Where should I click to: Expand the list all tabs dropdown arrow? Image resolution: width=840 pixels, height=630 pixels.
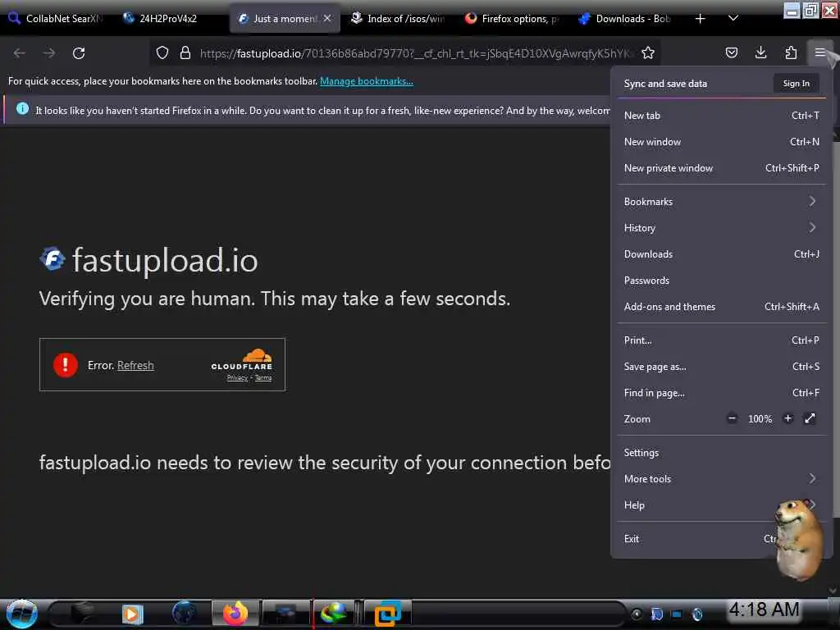pos(733,19)
